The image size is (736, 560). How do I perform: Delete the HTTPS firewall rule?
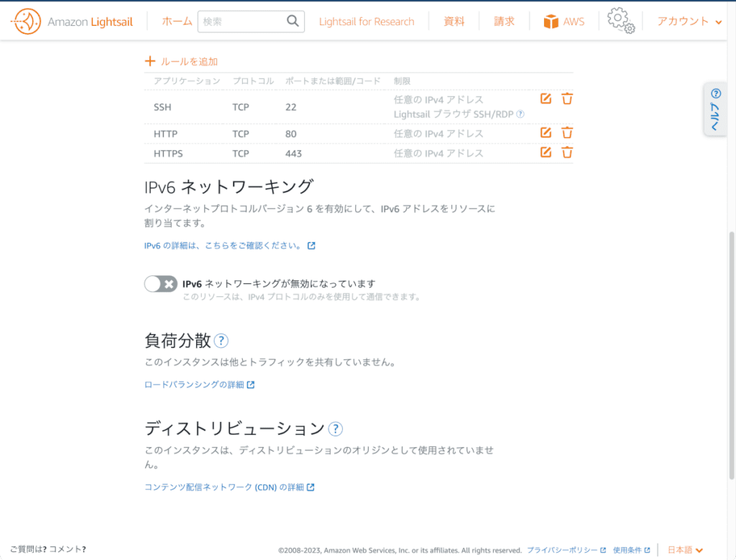567,152
